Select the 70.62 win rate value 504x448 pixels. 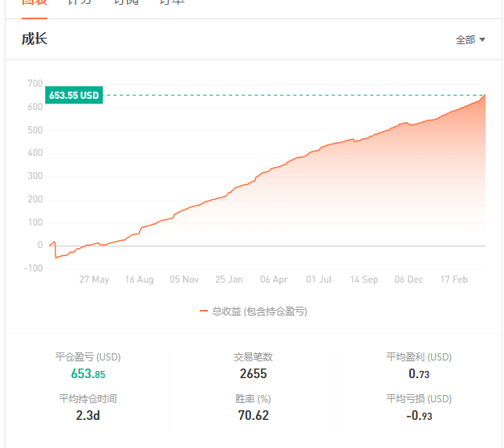[x=254, y=416]
